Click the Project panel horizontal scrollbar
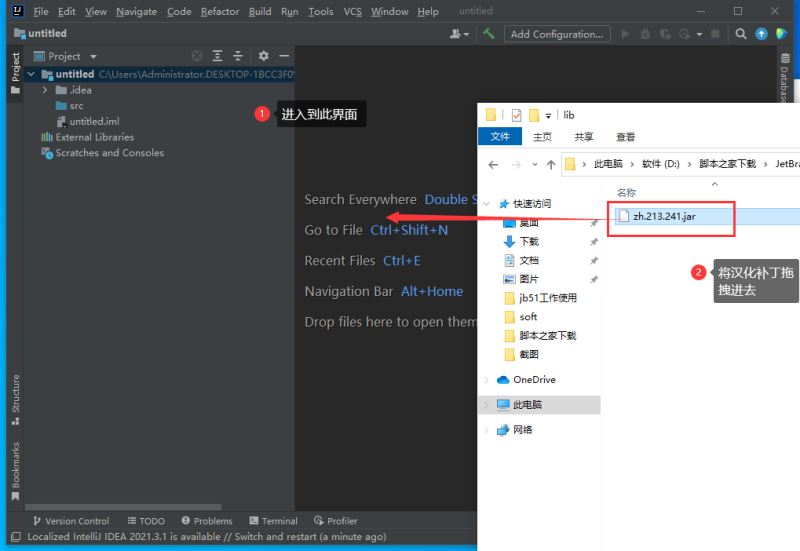 (123, 507)
